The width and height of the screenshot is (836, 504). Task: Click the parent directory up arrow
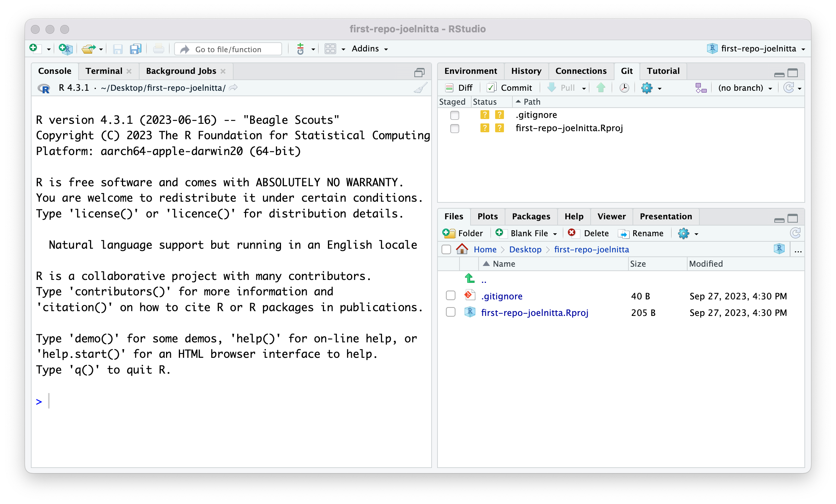coord(470,279)
